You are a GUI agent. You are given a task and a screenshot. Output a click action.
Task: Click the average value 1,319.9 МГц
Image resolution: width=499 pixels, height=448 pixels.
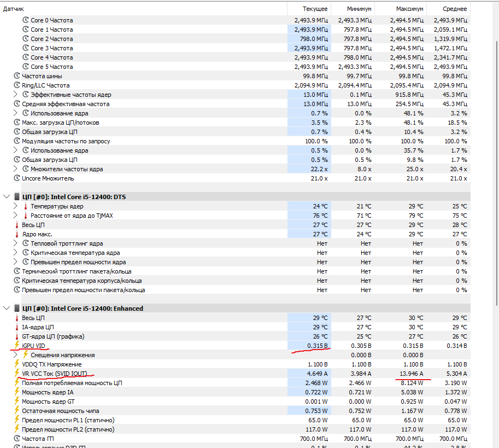point(450,39)
